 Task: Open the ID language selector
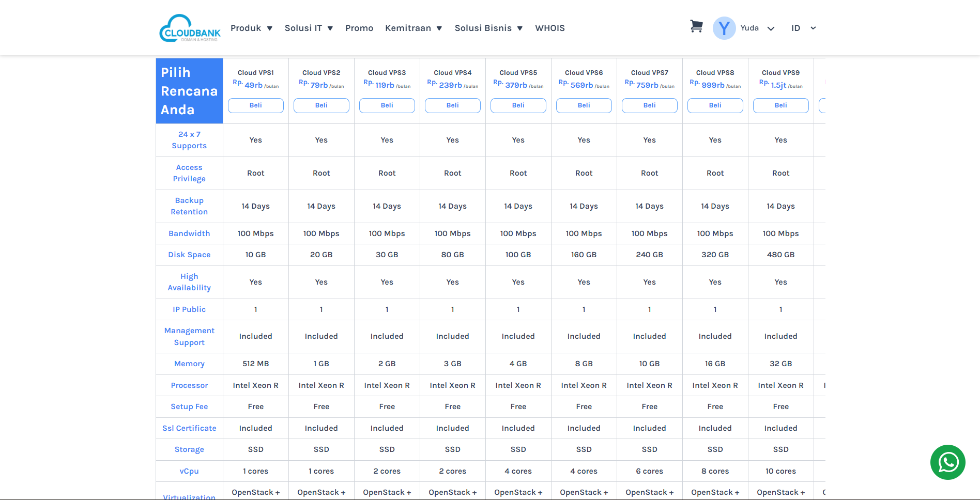coord(803,28)
